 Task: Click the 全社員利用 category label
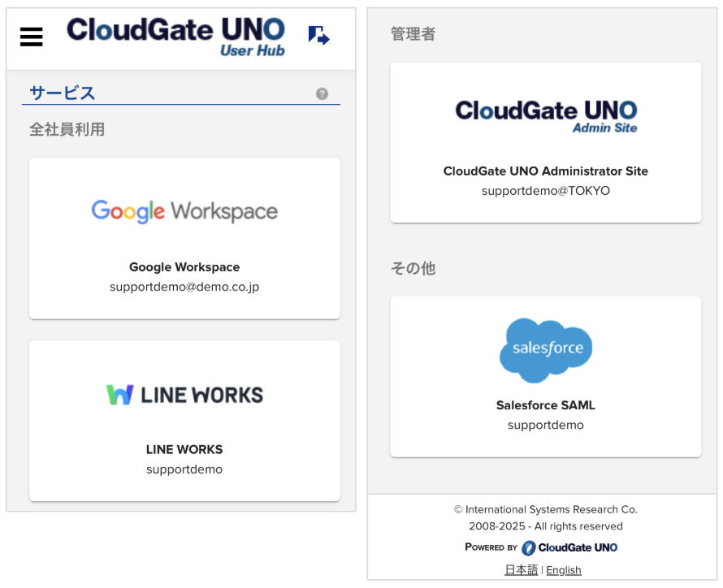point(67,129)
